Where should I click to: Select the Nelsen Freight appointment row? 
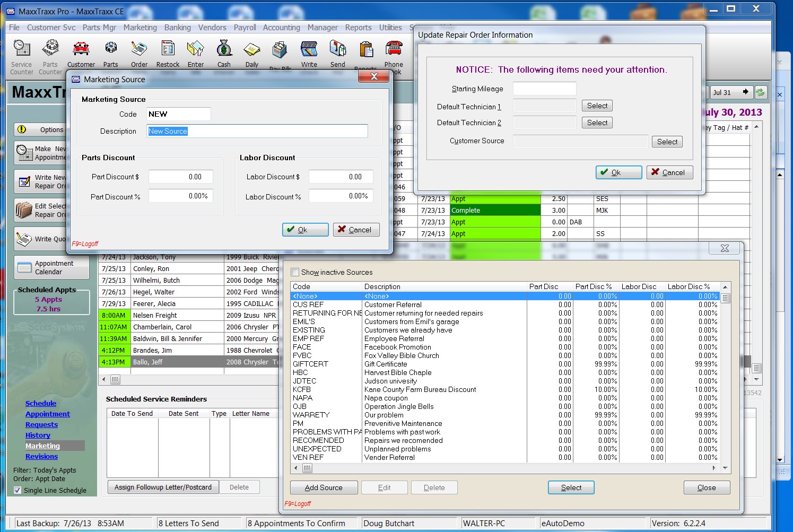coord(188,316)
